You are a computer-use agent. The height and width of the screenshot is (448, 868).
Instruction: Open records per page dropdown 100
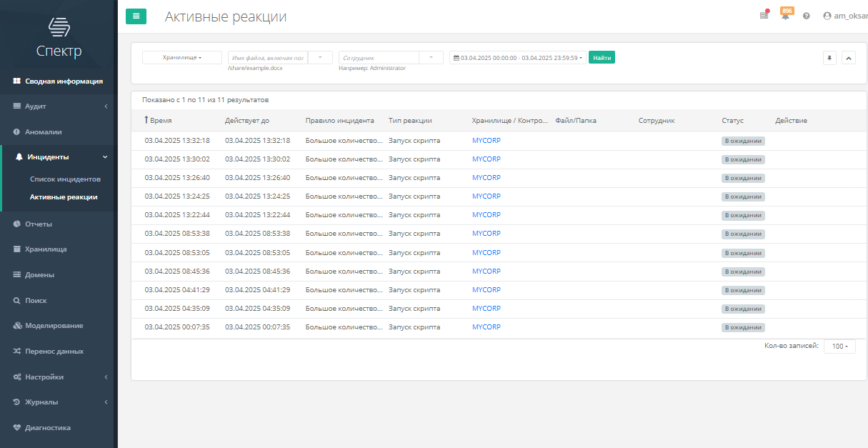click(x=839, y=347)
